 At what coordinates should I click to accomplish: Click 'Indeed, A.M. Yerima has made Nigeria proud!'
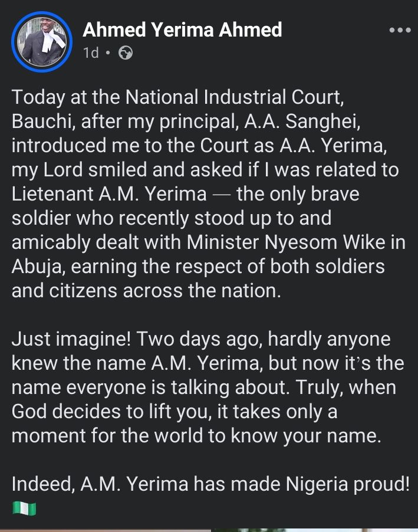click(x=210, y=484)
